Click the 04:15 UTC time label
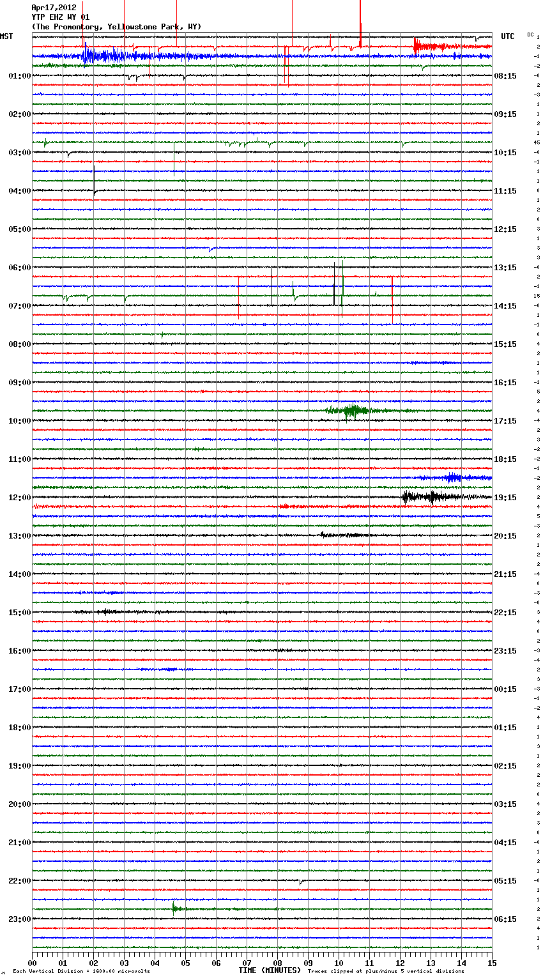This screenshot has width=543, height=980. pos(505,843)
